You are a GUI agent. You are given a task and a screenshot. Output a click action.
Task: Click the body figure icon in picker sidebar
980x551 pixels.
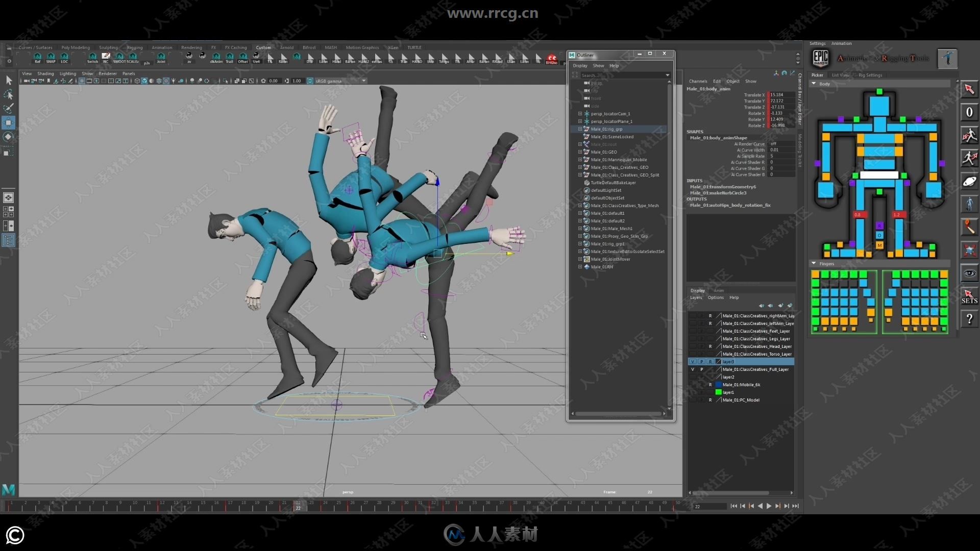pyautogui.click(x=969, y=204)
